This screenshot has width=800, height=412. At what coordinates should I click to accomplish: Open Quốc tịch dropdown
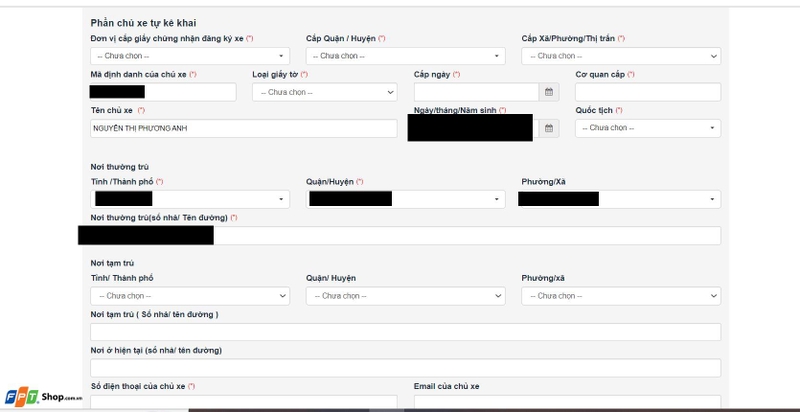point(648,128)
